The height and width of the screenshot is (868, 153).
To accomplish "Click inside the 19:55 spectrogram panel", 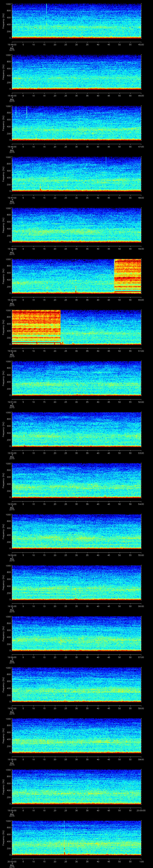I will [x=76, y=582].
